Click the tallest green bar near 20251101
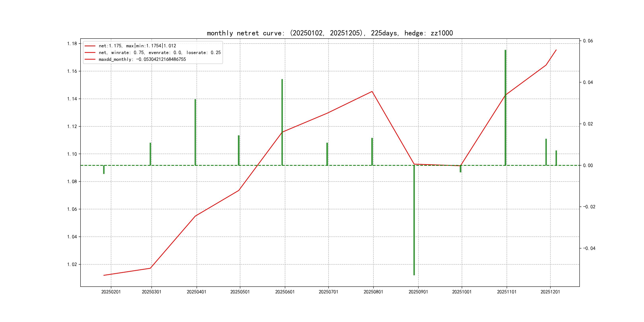The height and width of the screenshot is (322, 644). [x=505, y=105]
